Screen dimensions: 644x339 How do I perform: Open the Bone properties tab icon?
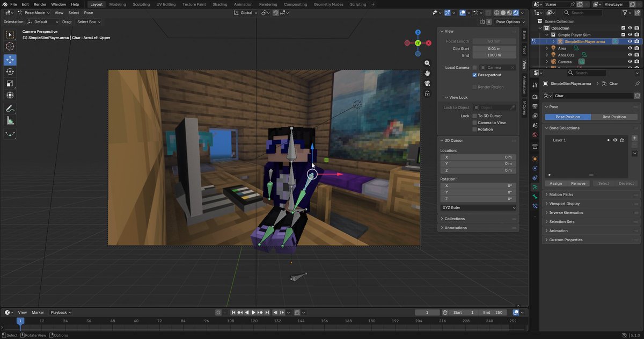click(535, 197)
